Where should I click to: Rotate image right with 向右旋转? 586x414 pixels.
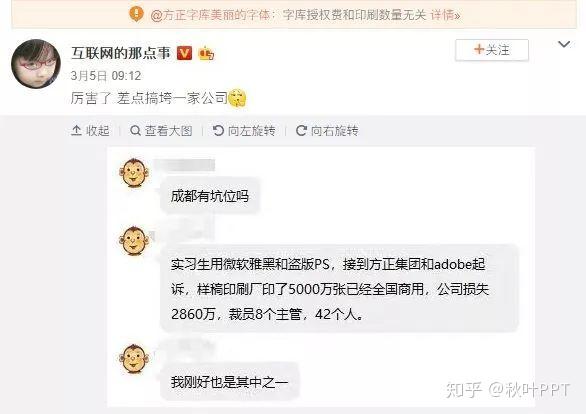point(327,131)
